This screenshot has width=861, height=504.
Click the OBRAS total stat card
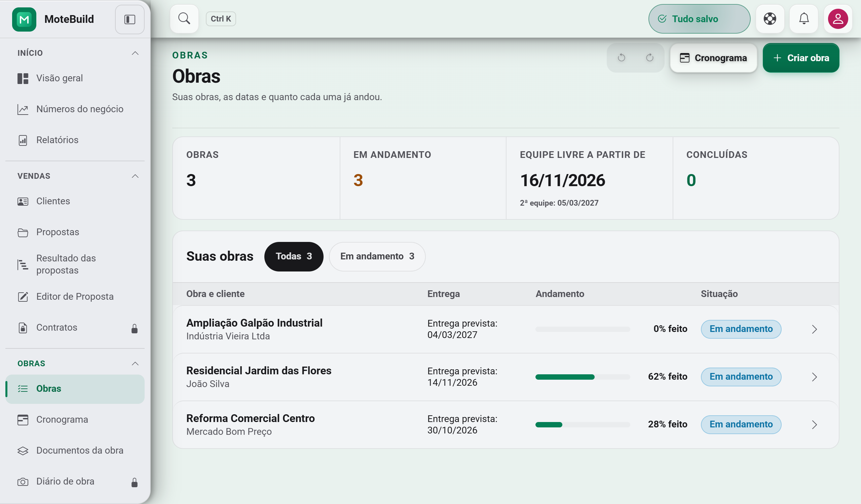(256, 178)
